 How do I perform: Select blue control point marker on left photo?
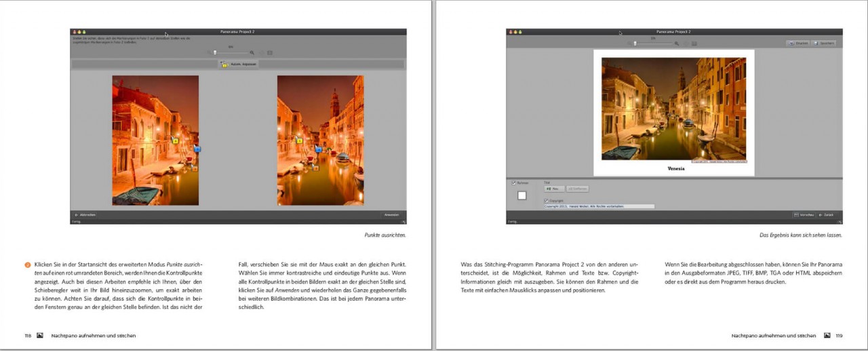tap(197, 148)
